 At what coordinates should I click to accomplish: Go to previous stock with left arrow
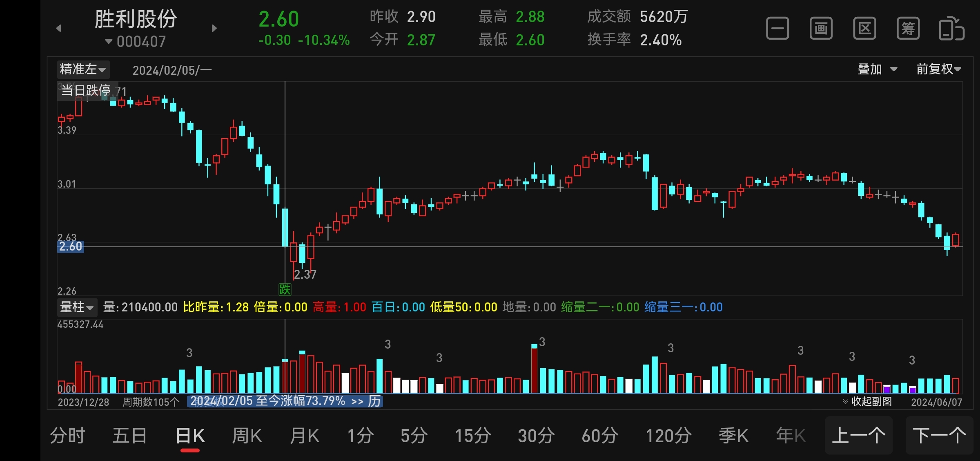coord(59,28)
